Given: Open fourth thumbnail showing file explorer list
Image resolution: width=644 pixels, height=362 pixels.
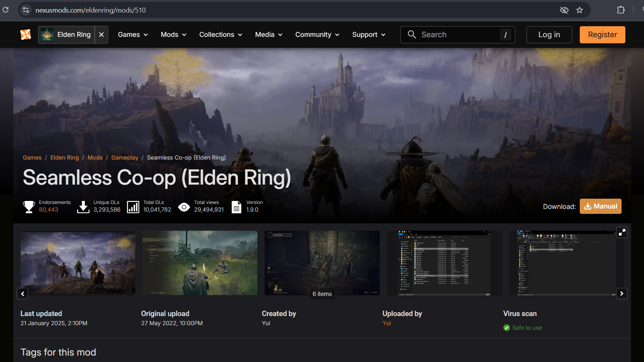Looking at the screenshot, I should (444, 262).
